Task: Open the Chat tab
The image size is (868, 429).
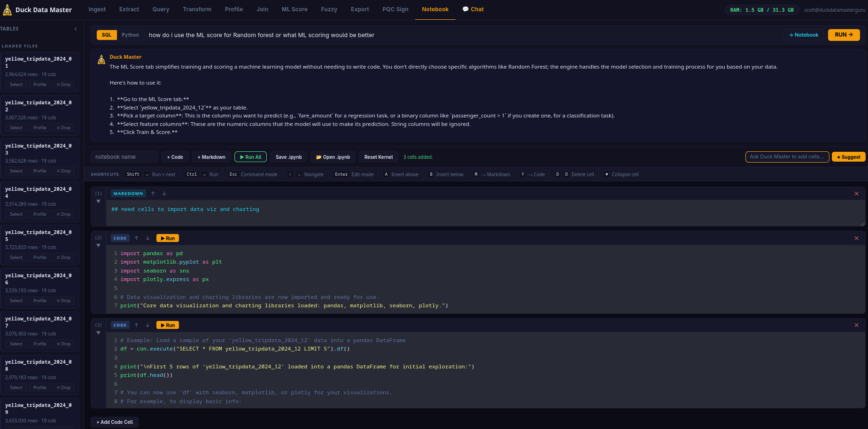Action: tap(473, 9)
